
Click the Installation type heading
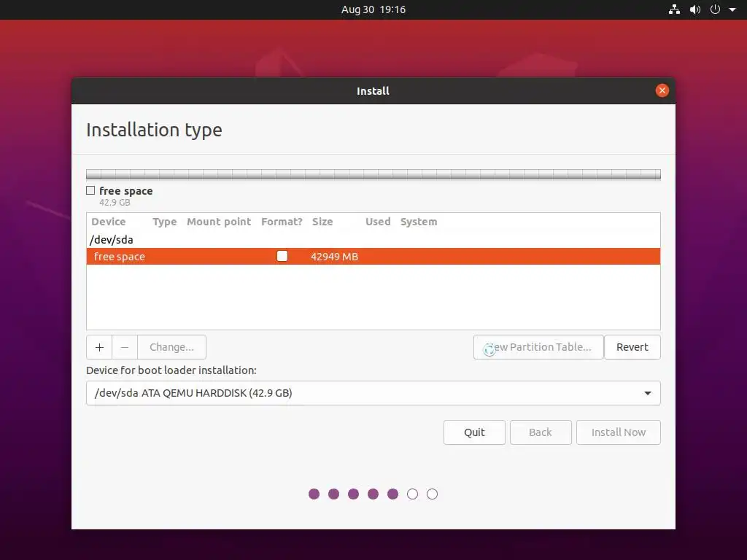[154, 130]
